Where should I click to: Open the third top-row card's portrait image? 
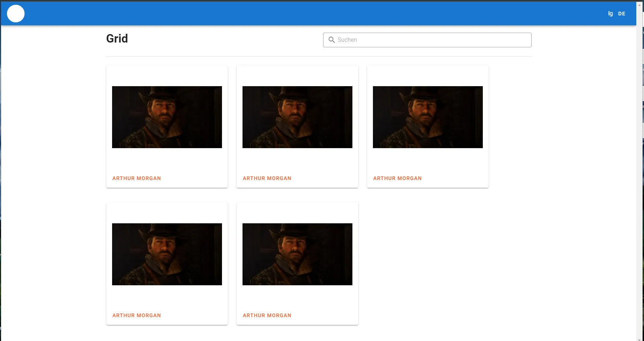click(x=428, y=117)
